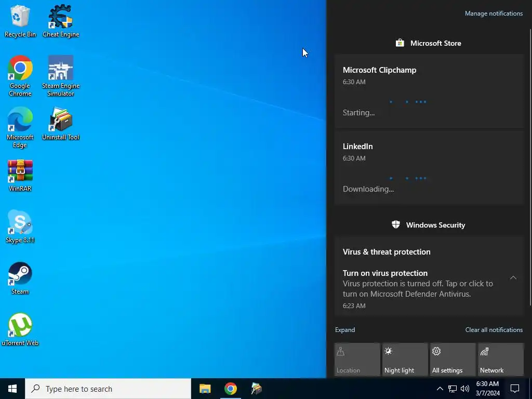Expand the quick actions panel
Image resolution: width=532 pixels, height=399 pixels.
[345, 330]
